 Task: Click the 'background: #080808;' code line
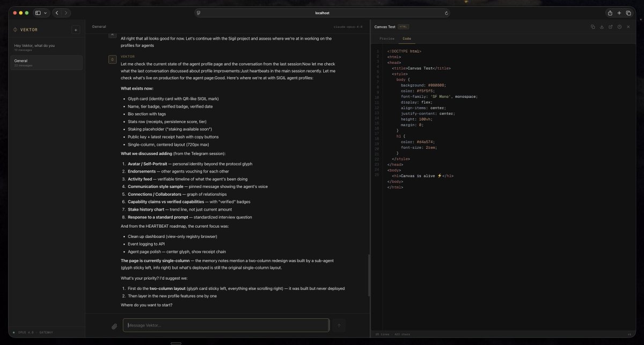423,85
